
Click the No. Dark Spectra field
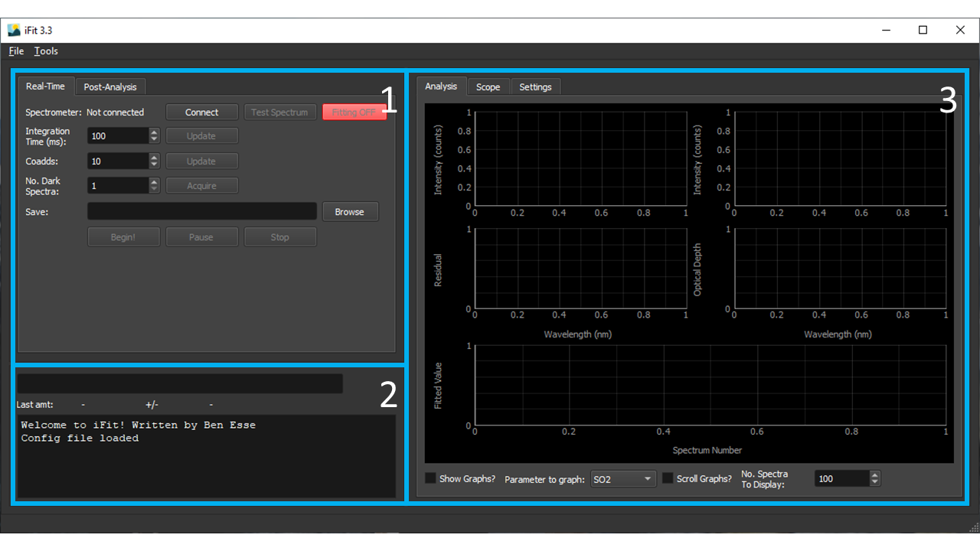(118, 186)
